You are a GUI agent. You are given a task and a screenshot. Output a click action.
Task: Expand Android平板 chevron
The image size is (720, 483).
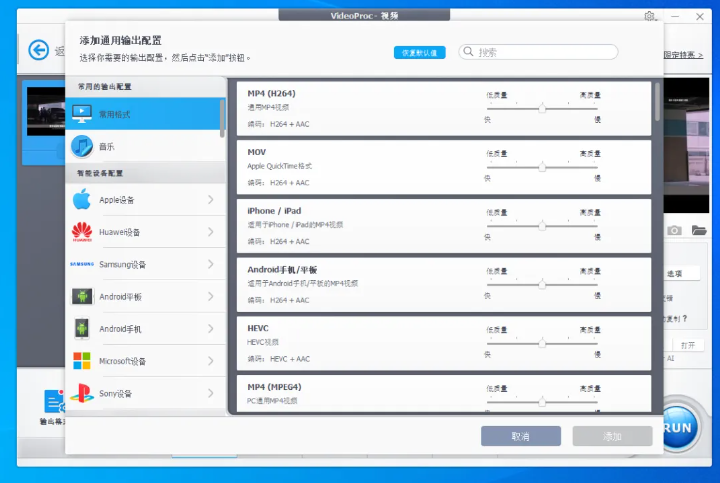pos(210,297)
